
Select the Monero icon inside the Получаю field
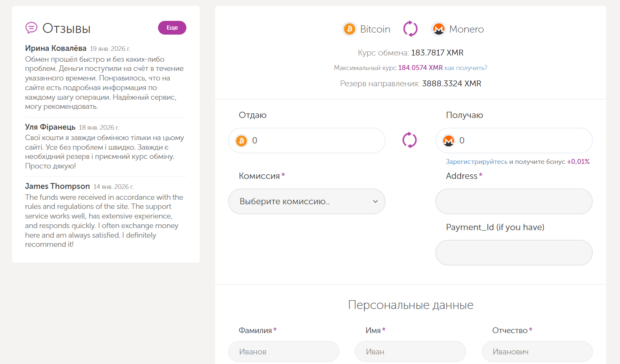(448, 141)
